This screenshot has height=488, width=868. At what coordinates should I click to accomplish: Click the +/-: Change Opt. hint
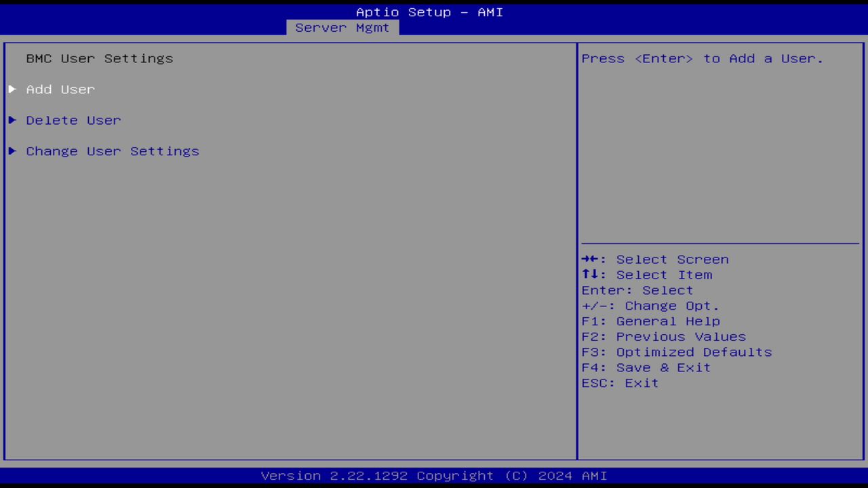(x=650, y=306)
